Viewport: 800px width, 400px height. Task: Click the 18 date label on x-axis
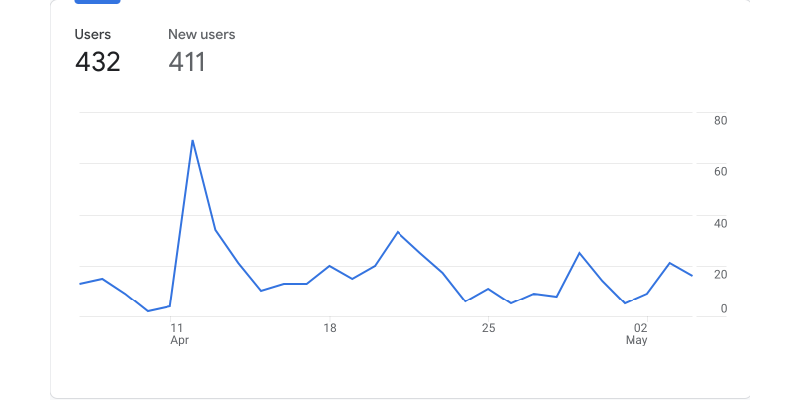point(329,327)
